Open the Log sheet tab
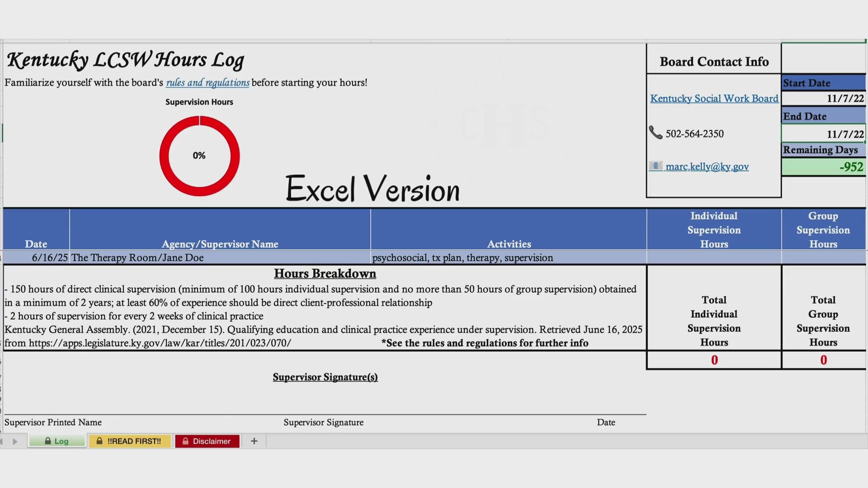The width and height of the screenshot is (868, 488). (57, 441)
